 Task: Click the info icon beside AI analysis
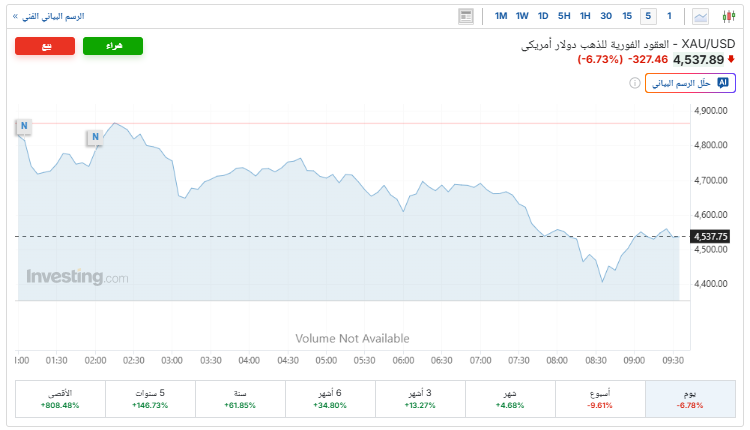point(635,83)
